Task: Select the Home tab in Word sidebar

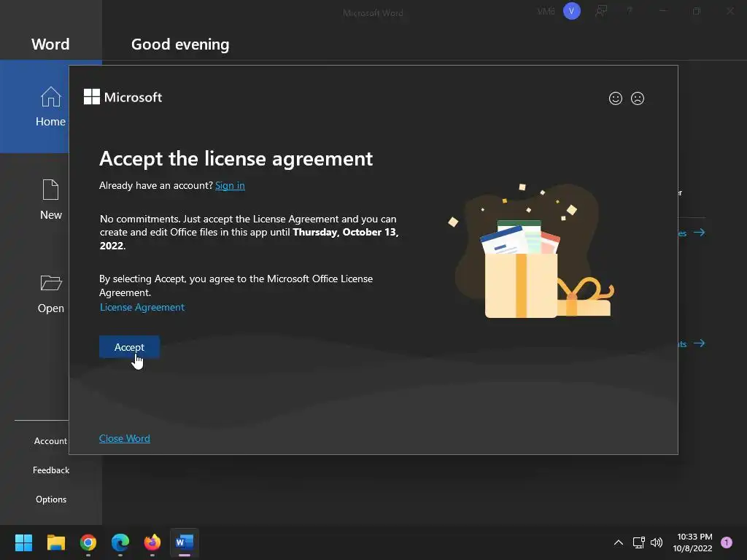Action: point(35,106)
